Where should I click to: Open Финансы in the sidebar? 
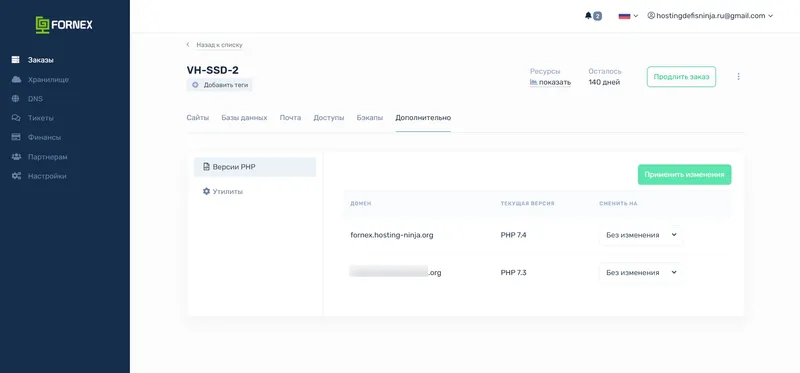point(44,137)
